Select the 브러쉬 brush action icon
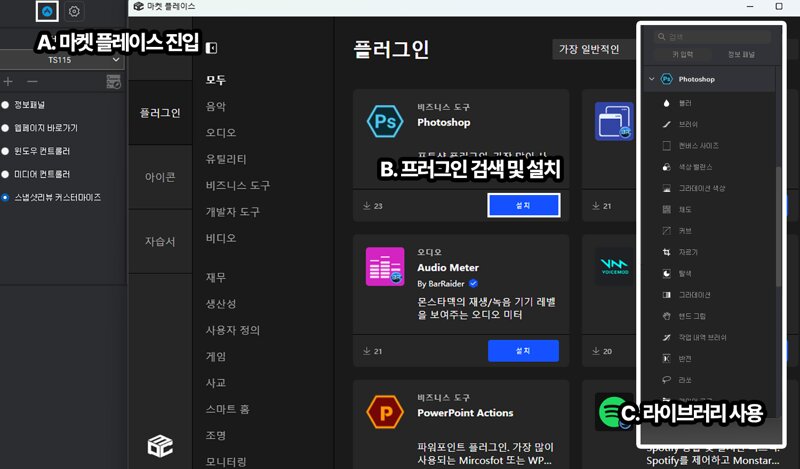Image resolution: width=800 pixels, height=469 pixels. (666, 124)
